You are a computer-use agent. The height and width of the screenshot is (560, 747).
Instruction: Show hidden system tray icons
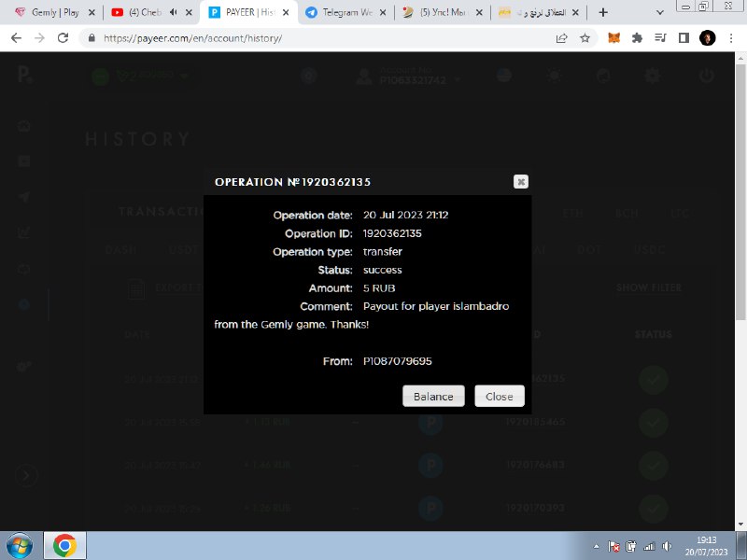point(597,545)
